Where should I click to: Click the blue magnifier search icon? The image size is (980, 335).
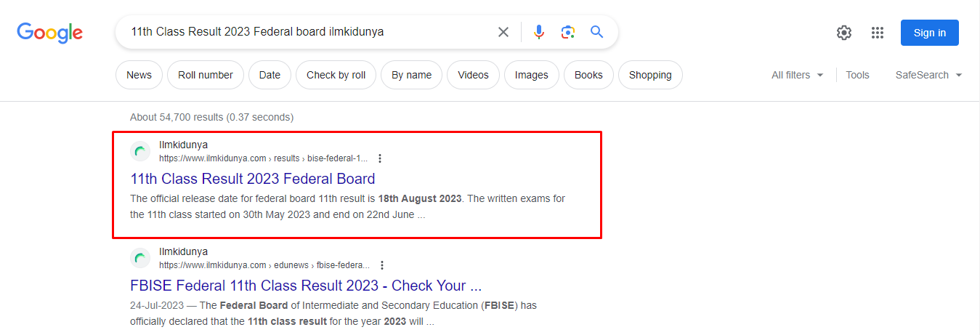point(597,32)
